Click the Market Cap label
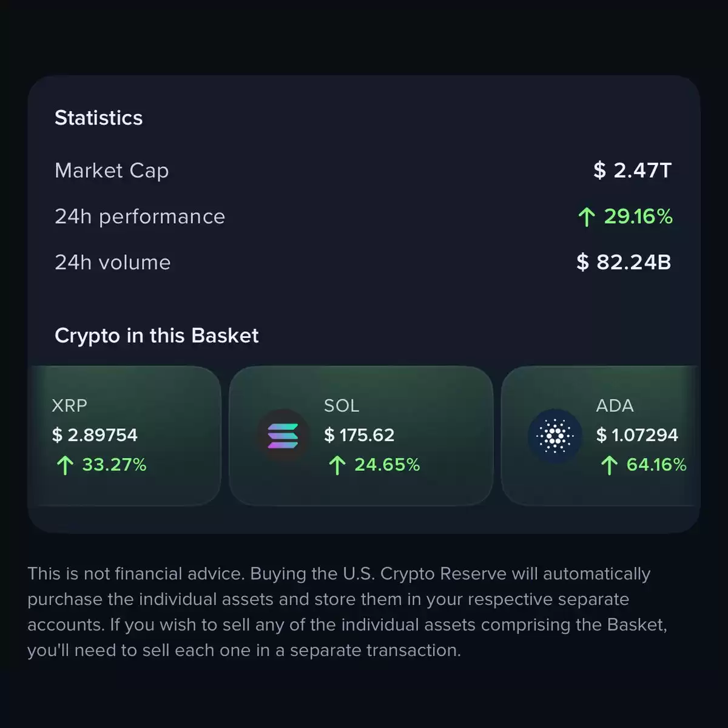728x728 pixels. pos(112,171)
